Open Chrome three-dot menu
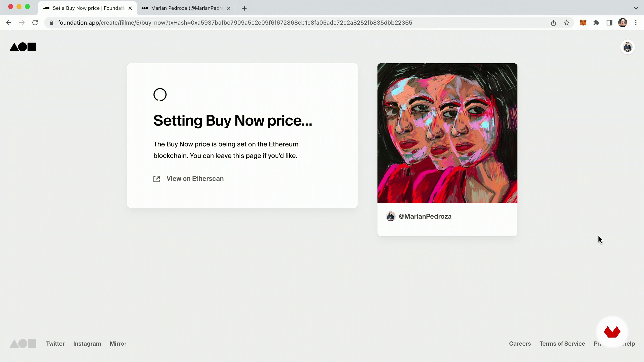Image resolution: width=644 pixels, height=362 pixels. pos(636,23)
